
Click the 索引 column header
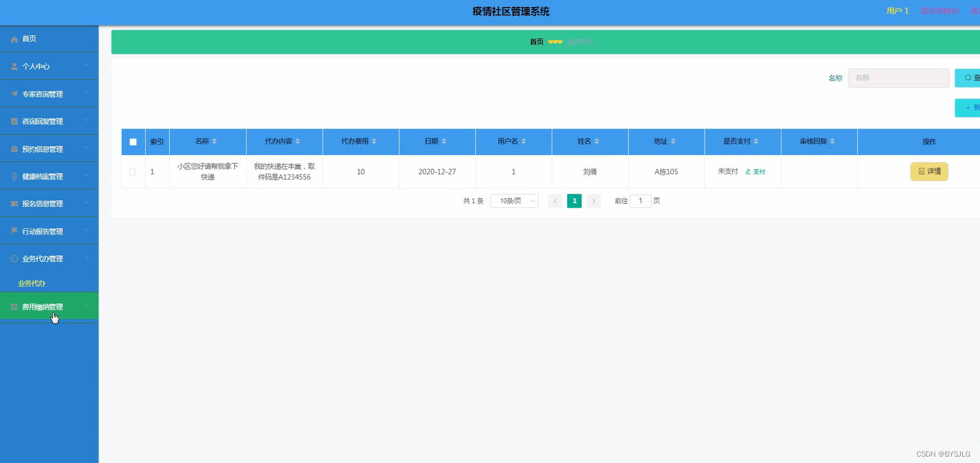[157, 142]
